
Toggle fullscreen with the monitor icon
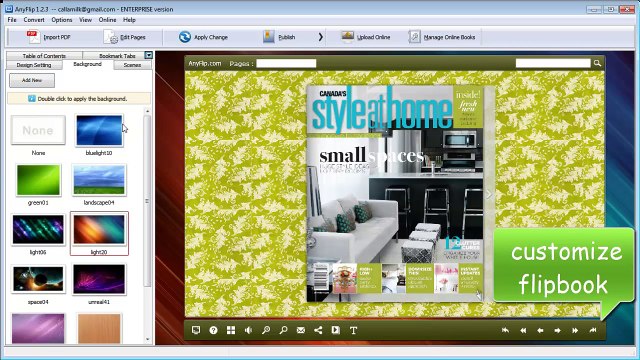click(196, 330)
